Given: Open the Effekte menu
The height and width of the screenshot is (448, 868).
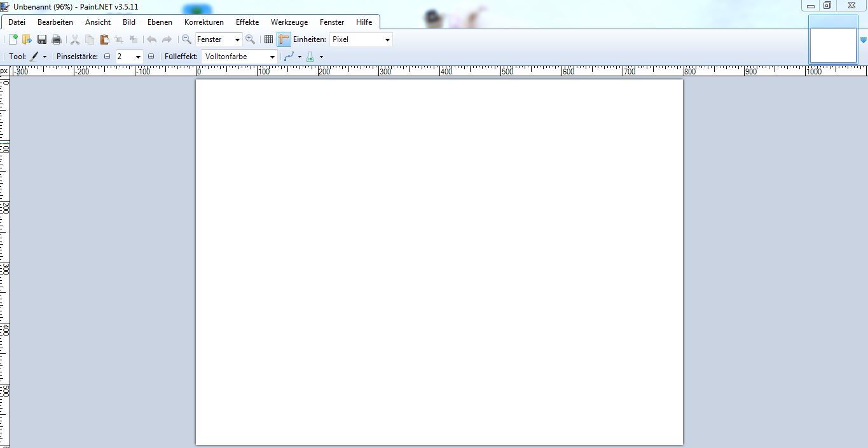Looking at the screenshot, I should pyautogui.click(x=247, y=22).
